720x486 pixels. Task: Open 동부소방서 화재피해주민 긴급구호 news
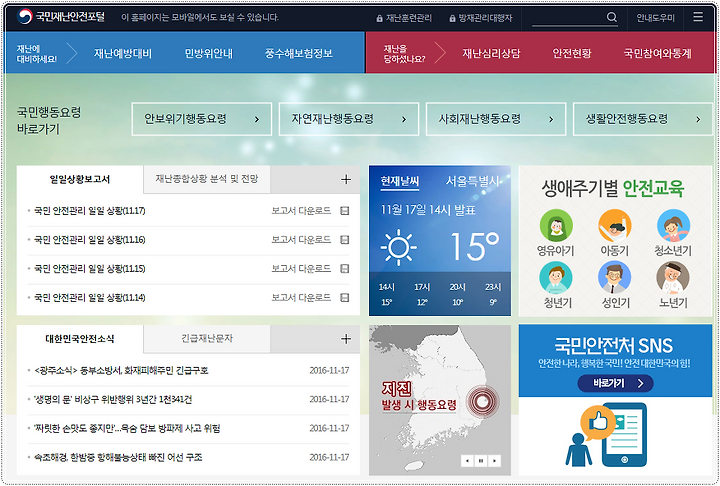point(121,370)
